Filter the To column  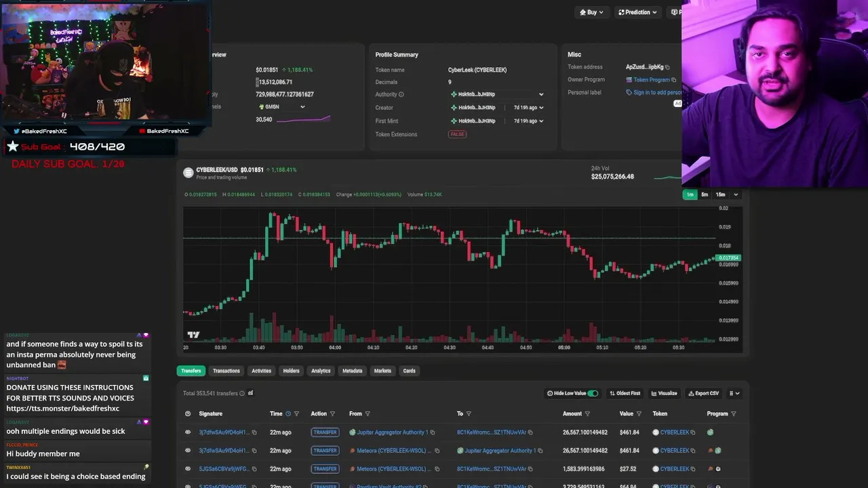tap(469, 413)
